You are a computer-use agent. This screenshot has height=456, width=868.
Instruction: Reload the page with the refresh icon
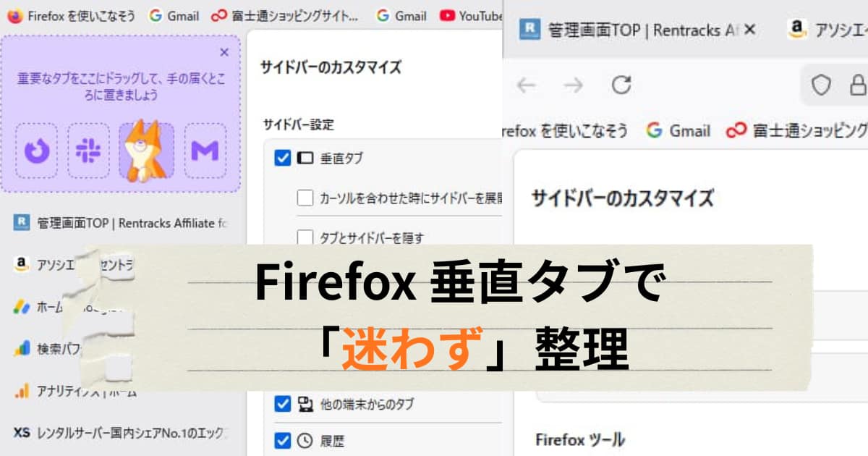621,85
